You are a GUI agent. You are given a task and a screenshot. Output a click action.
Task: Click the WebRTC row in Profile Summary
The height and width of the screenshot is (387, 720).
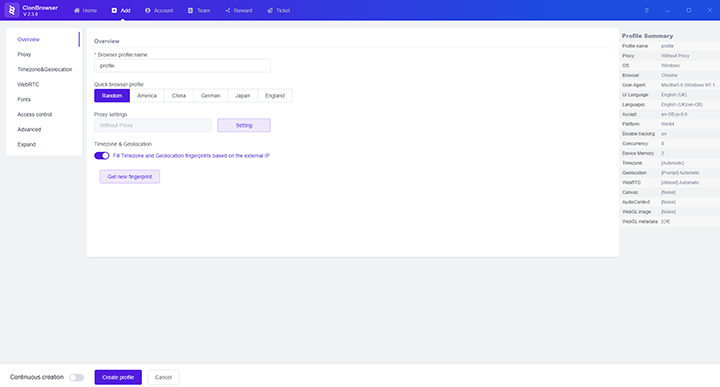[x=669, y=183]
